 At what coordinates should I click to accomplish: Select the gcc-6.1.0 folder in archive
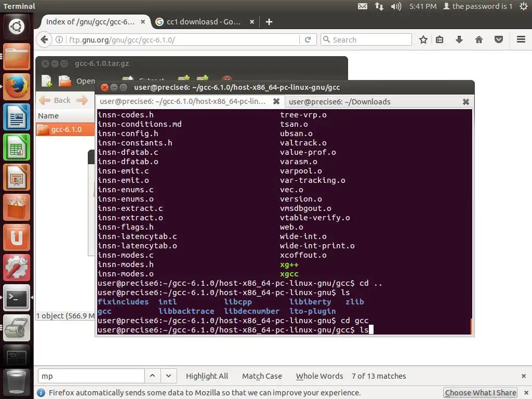[x=65, y=129]
